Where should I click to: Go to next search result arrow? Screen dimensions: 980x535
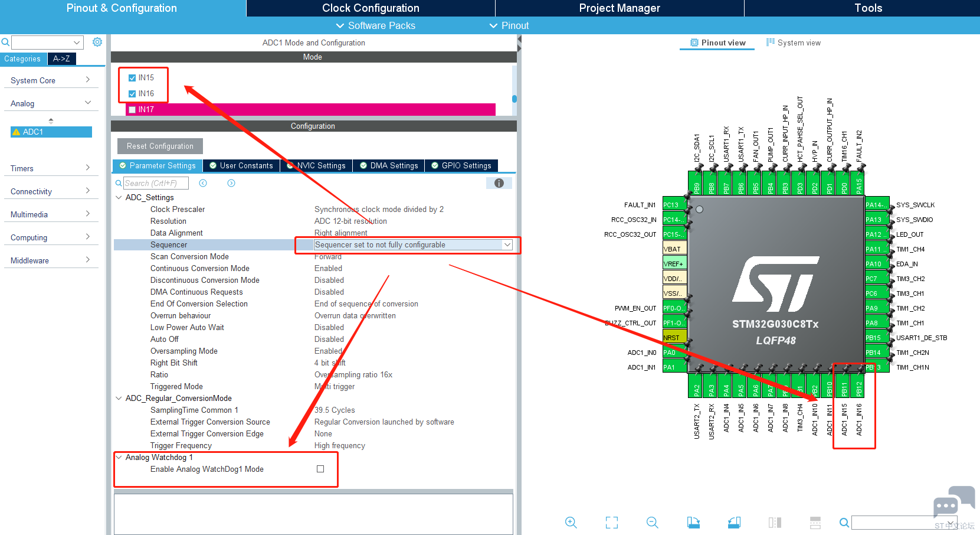[231, 183]
